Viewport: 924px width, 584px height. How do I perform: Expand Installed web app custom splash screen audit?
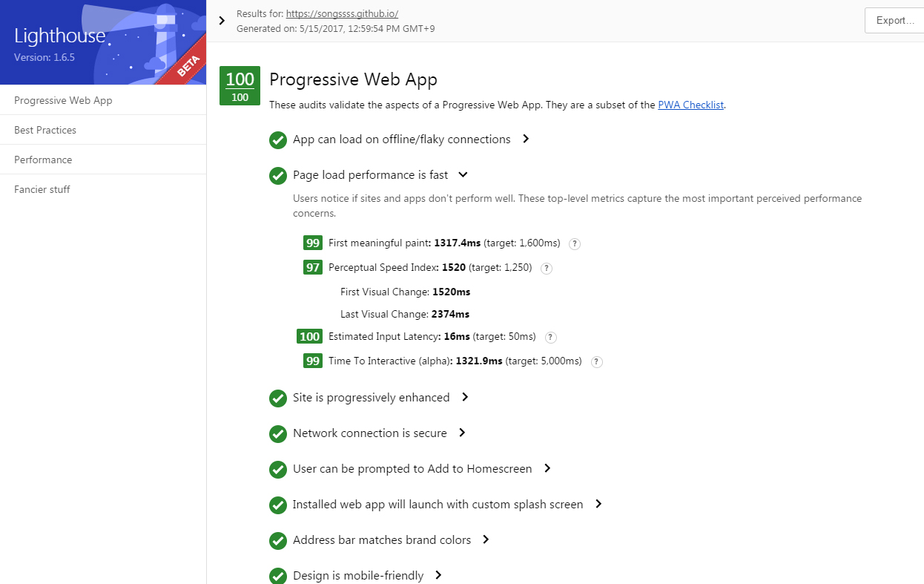point(598,504)
